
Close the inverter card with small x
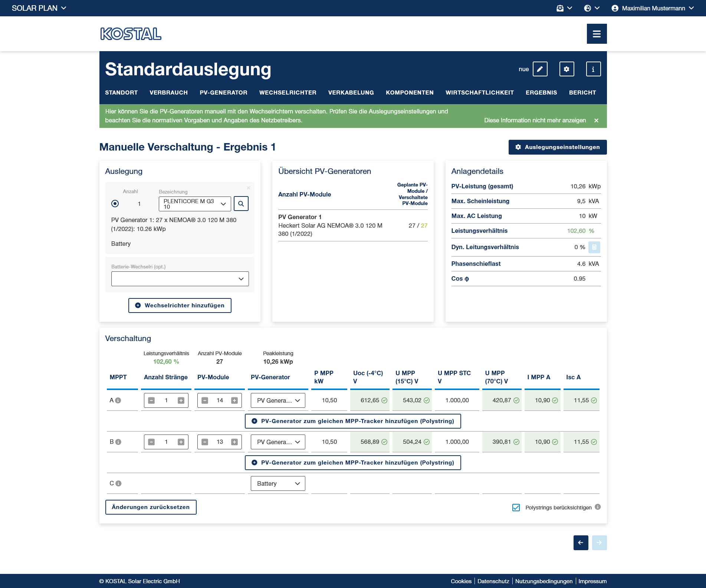click(x=249, y=188)
